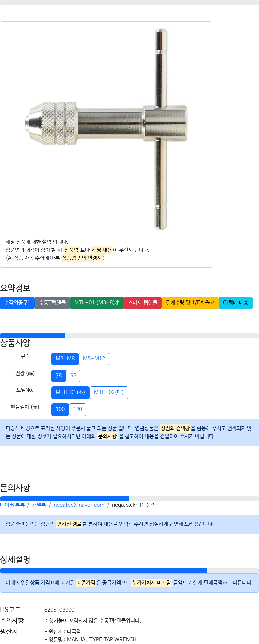
Task: Click the progress bar under 문의사항
Action: coord(129,499)
